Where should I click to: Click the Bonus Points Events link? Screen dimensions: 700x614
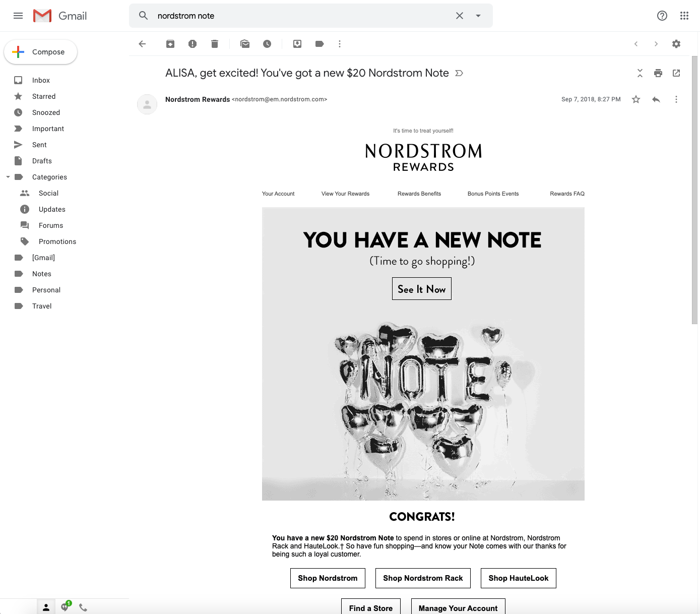pyautogui.click(x=493, y=194)
